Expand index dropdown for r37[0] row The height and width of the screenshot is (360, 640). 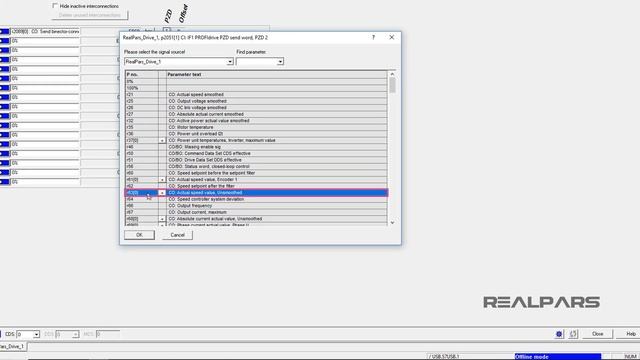(162, 140)
